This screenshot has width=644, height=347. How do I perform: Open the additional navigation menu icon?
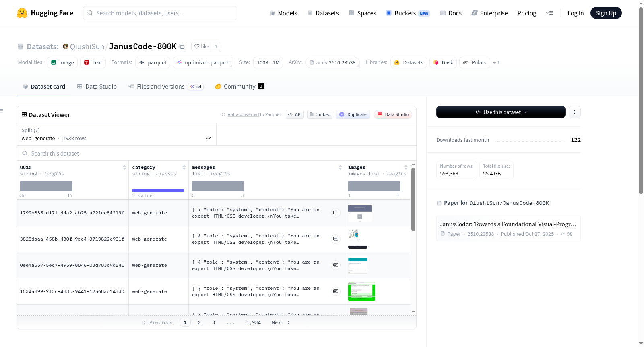549,13
